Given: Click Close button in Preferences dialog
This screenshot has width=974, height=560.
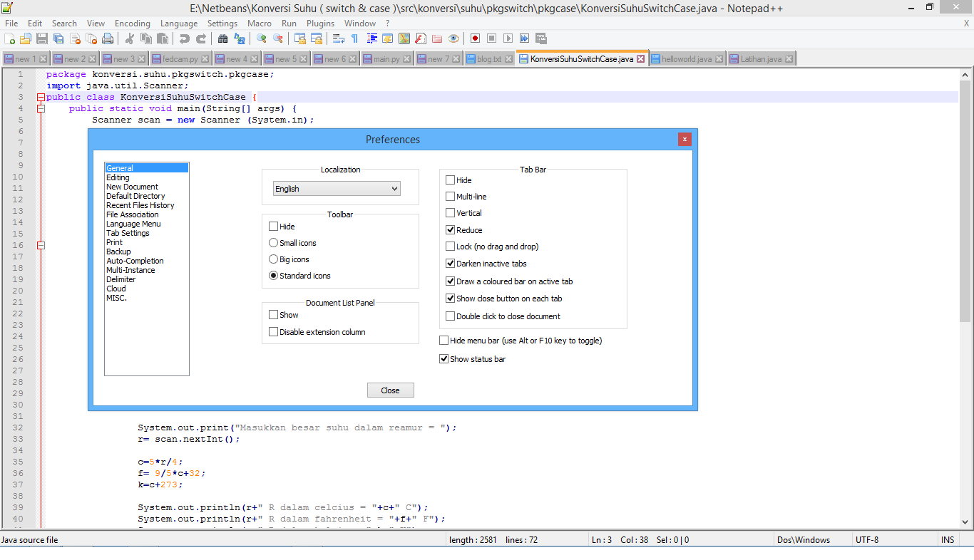Looking at the screenshot, I should (x=391, y=390).
